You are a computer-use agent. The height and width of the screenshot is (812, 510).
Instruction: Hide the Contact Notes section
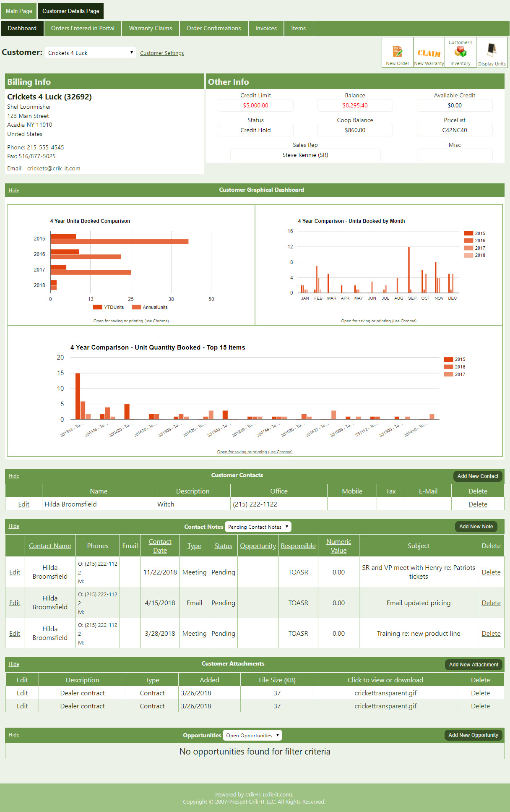click(14, 526)
